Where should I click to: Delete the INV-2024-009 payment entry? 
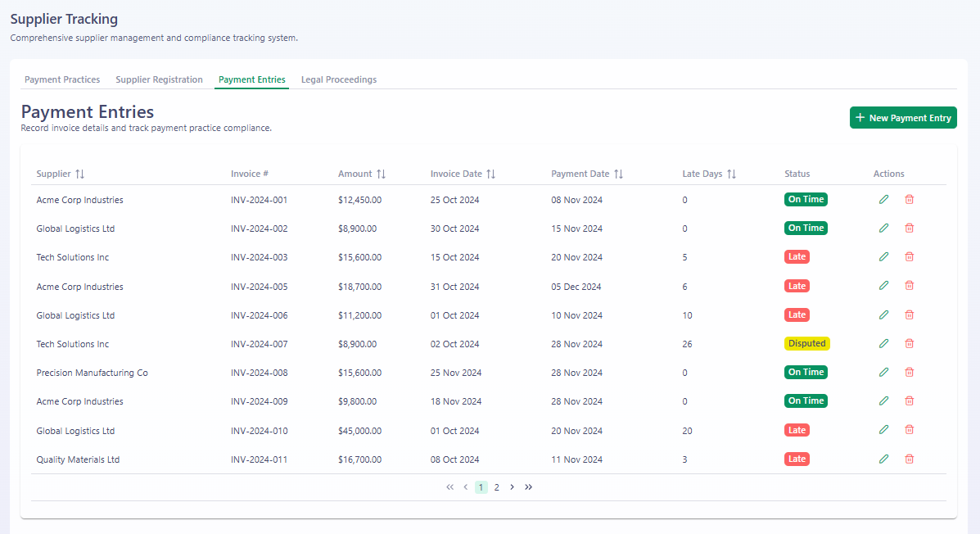pos(910,401)
